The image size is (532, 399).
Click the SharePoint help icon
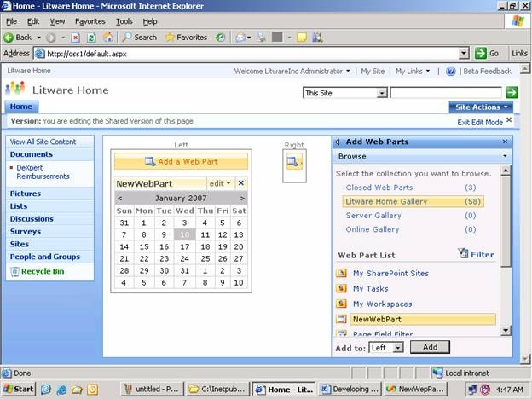[x=450, y=72]
